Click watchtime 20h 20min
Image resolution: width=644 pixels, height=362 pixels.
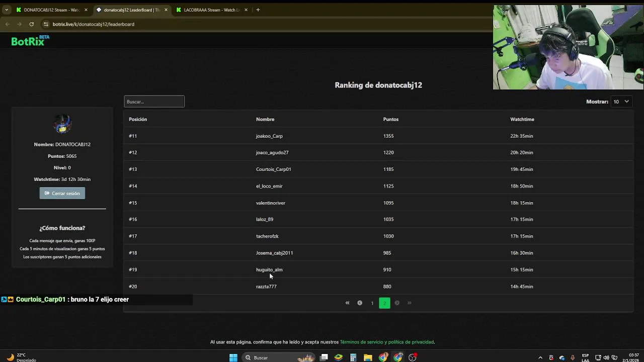click(x=522, y=152)
